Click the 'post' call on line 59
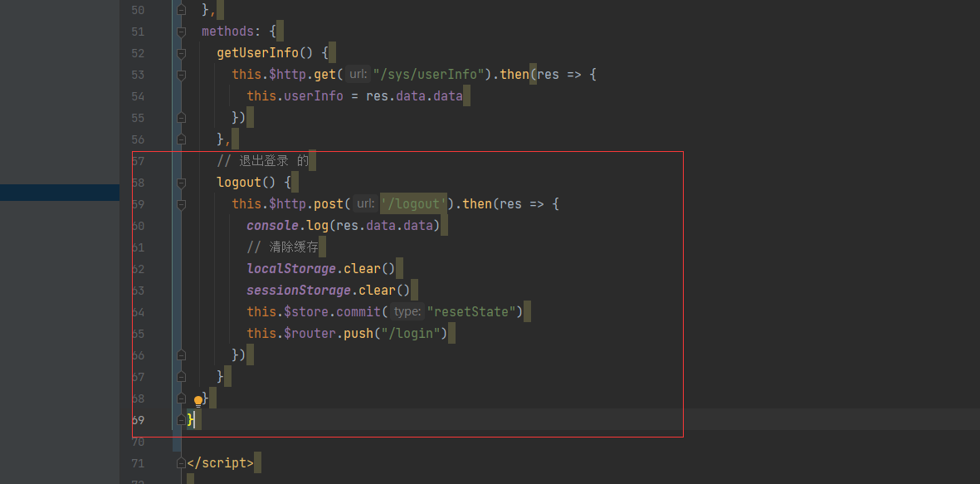The width and height of the screenshot is (980, 484). coord(329,204)
